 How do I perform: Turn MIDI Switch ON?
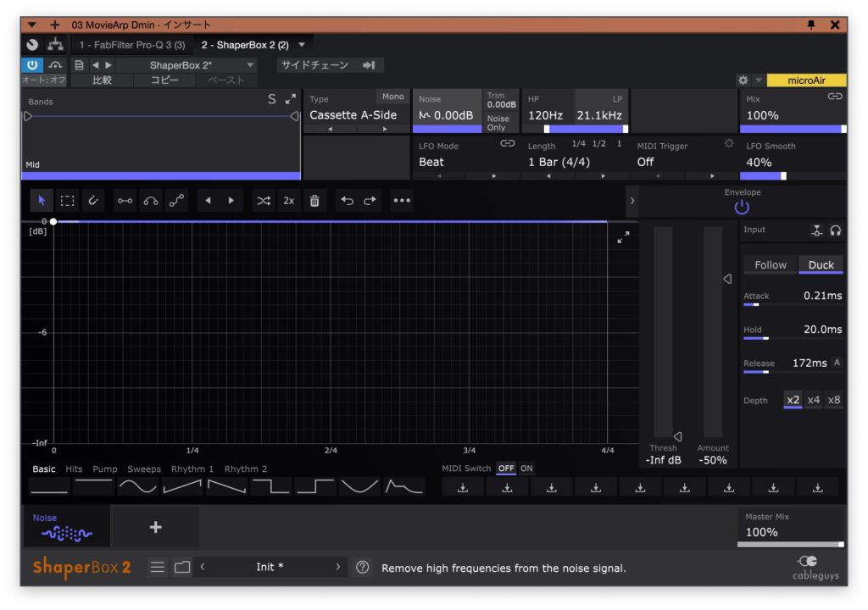526,469
